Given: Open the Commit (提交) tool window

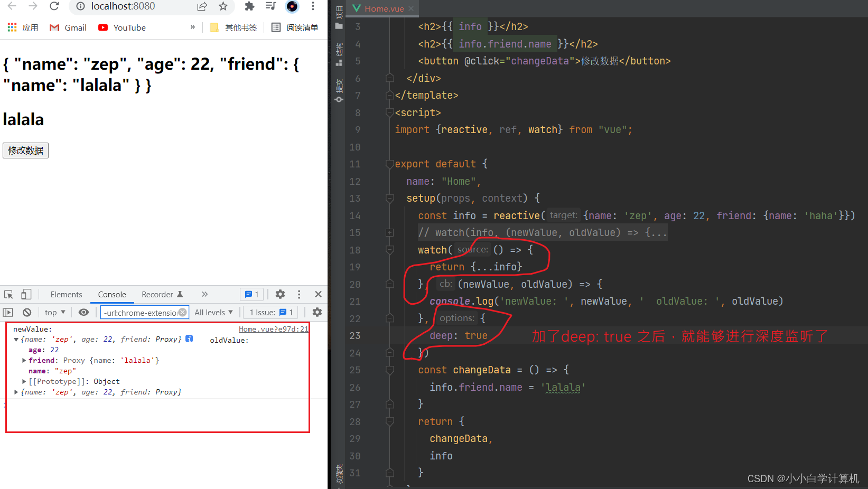Looking at the screenshot, I should [339, 91].
